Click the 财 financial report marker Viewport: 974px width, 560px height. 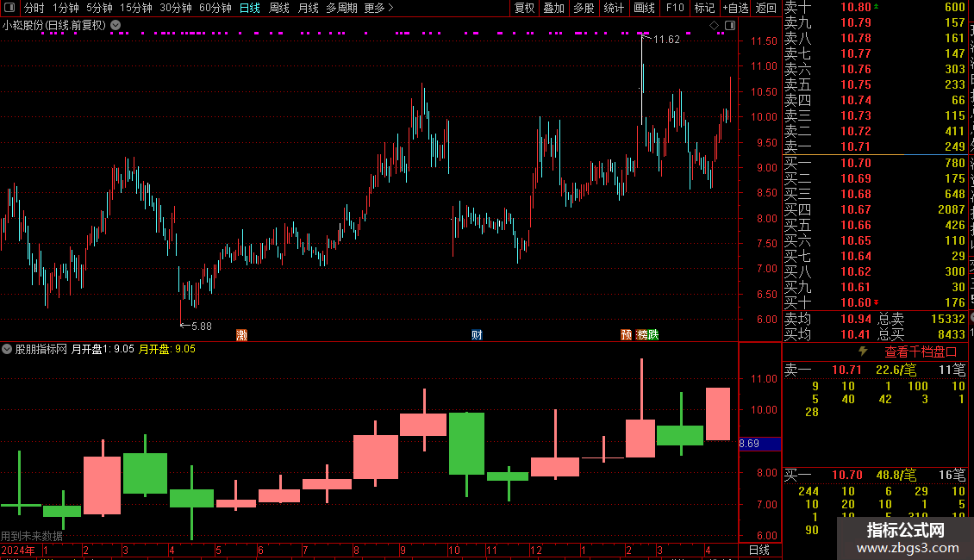(x=477, y=335)
